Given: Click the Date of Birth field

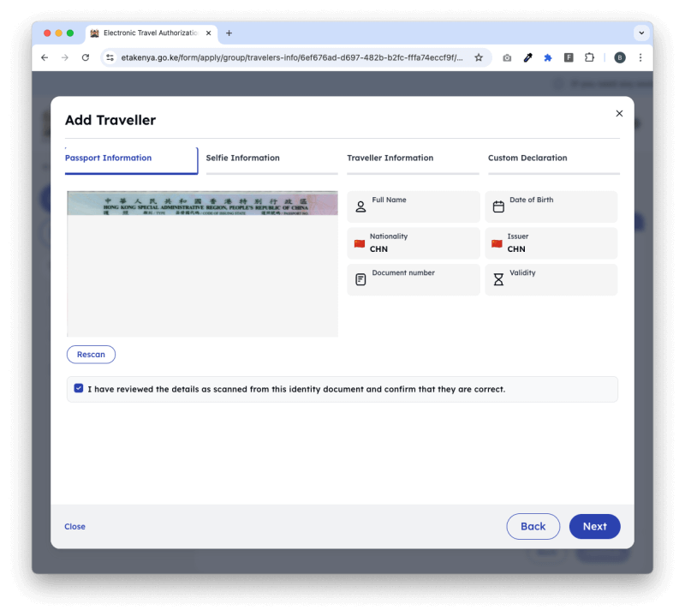Looking at the screenshot, I should coord(551,206).
